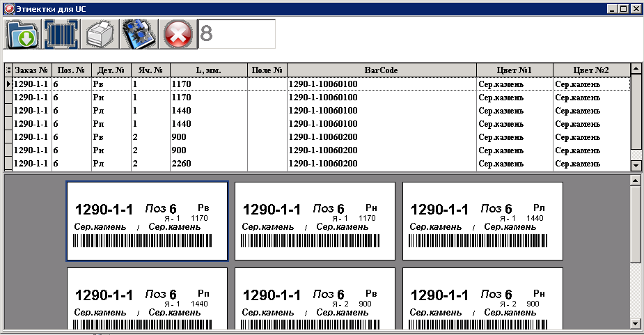Screen dimensions: 644x335
Task: Click the barcode scan icon
Action: (63, 33)
